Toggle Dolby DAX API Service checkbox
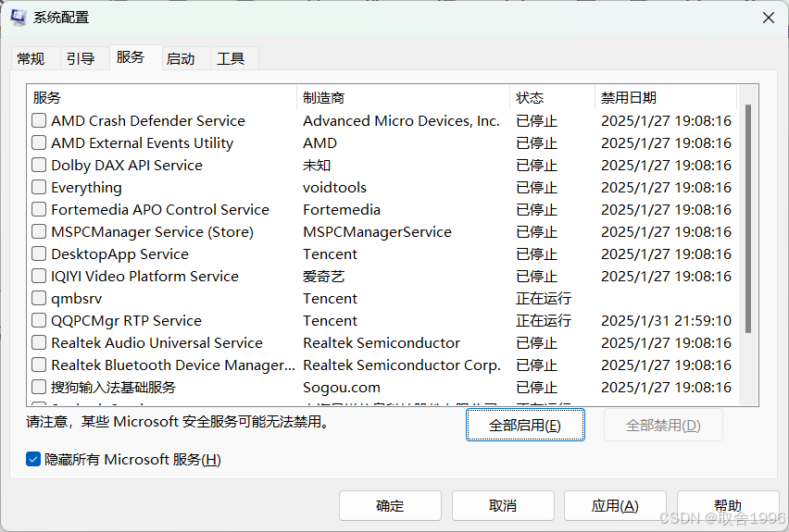The height and width of the screenshot is (532, 789). (x=39, y=165)
